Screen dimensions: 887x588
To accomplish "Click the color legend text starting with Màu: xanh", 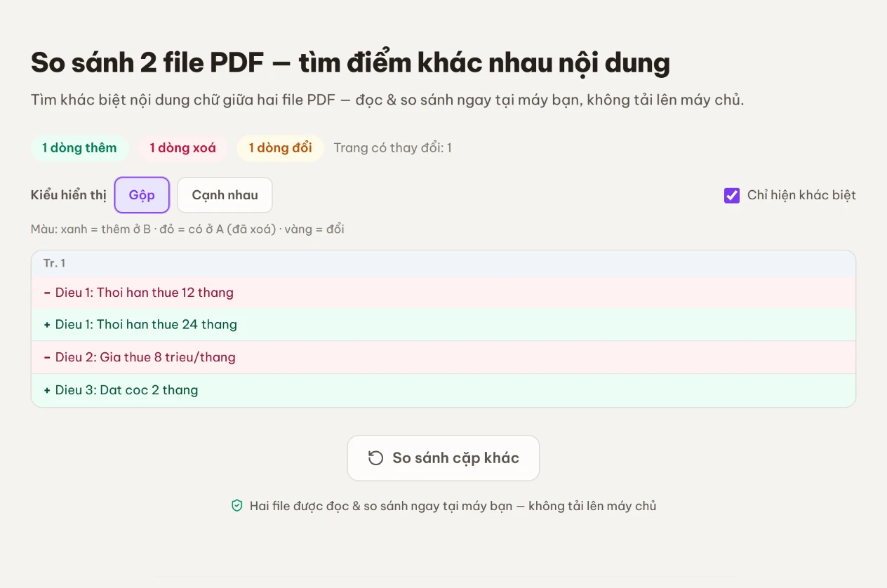I will point(187,229).
